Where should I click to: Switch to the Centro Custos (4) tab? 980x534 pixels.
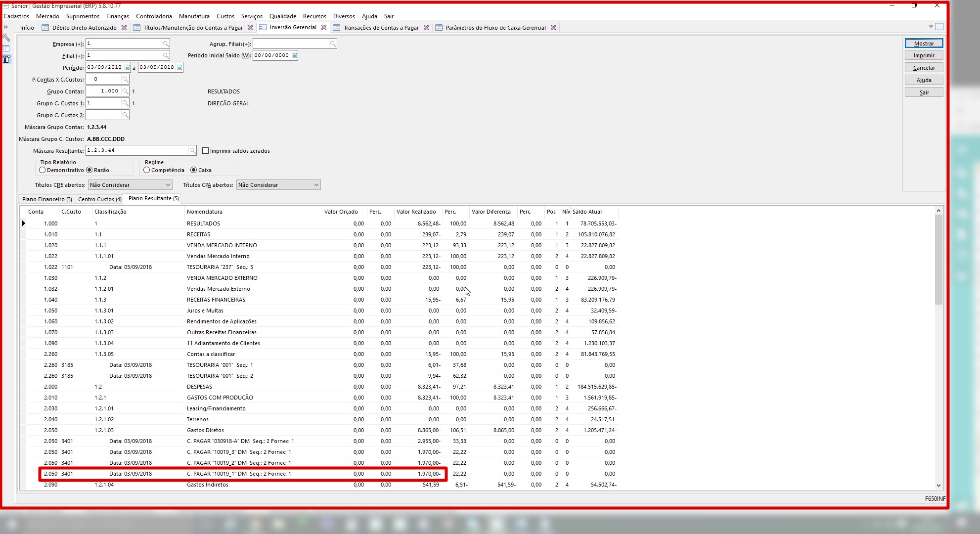99,199
